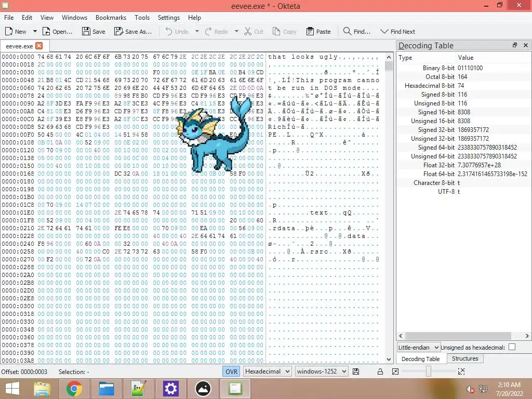Open Google Chrome from the taskbar
The height and width of the screenshot is (399, 532).
[74, 389]
